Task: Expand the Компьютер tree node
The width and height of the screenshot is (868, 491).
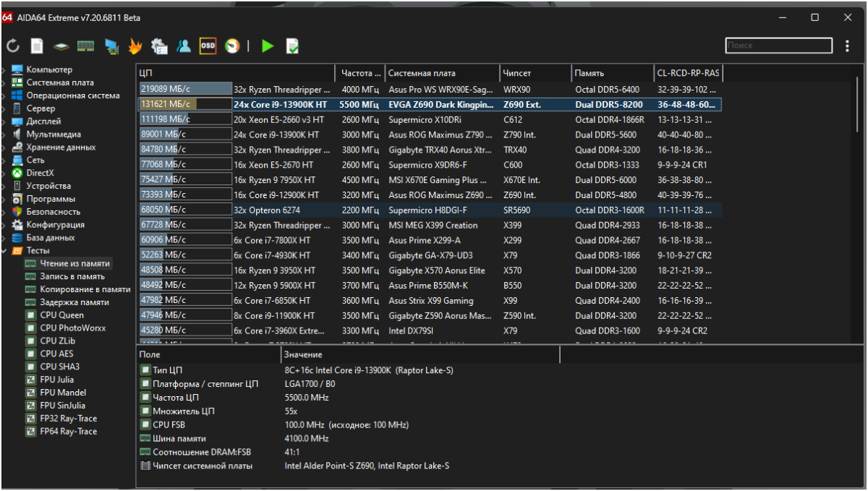Action: click(4, 70)
